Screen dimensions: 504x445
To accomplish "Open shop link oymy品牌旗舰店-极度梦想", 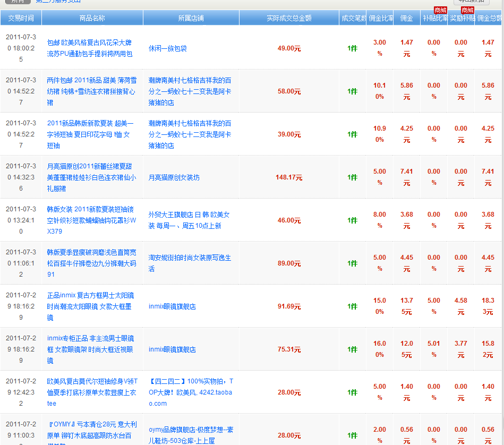I will click(191, 435).
